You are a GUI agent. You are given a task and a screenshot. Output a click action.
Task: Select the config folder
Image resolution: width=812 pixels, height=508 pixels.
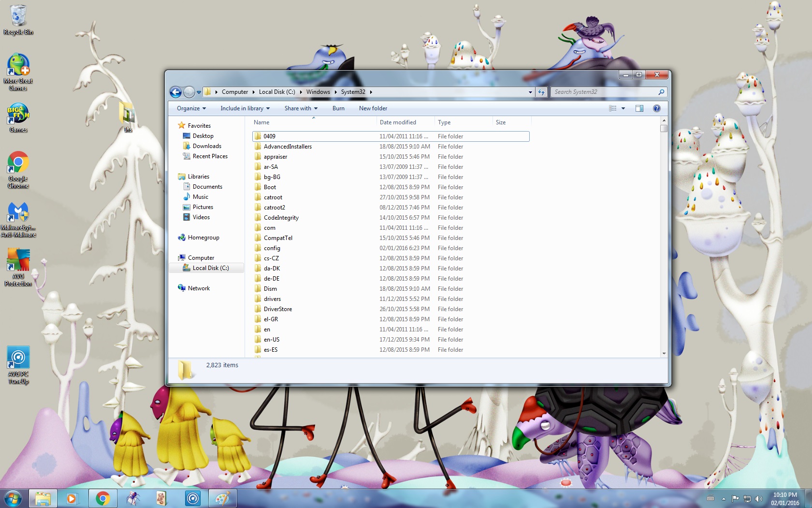coord(272,248)
